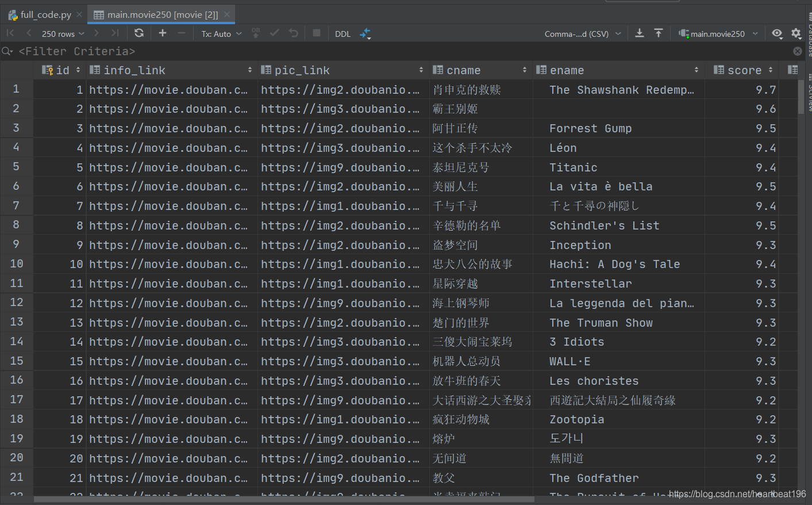Reload the table data
Screen dimensions: 812x505
coord(139,33)
